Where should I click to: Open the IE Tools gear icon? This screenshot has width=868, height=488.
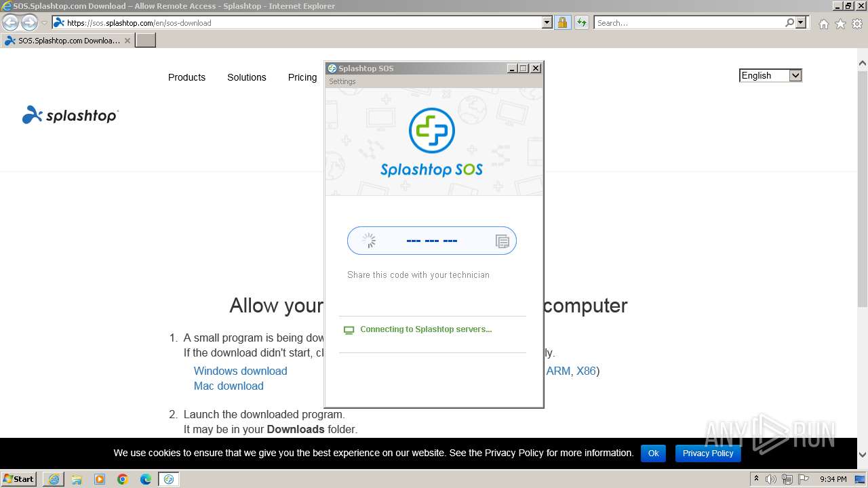(x=857, y=24)
